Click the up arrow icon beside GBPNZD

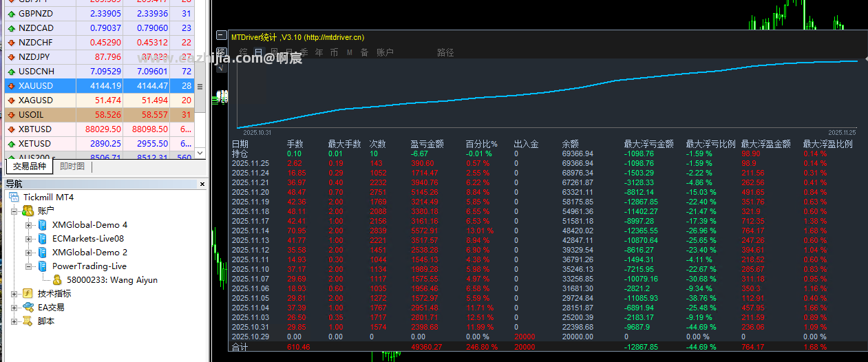tap(11, 14)
